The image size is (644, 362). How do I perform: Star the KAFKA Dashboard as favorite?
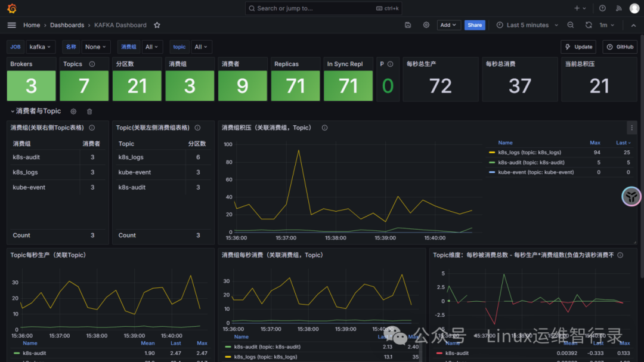coord(157,25)
